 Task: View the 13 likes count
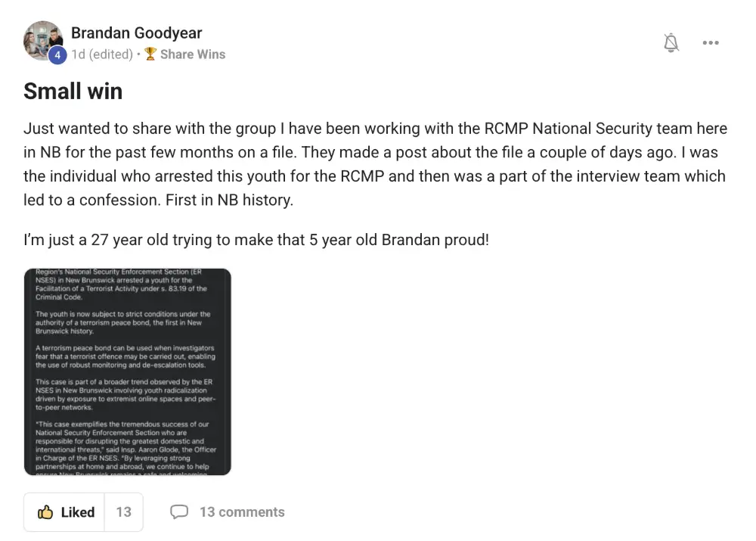[123, 512]
